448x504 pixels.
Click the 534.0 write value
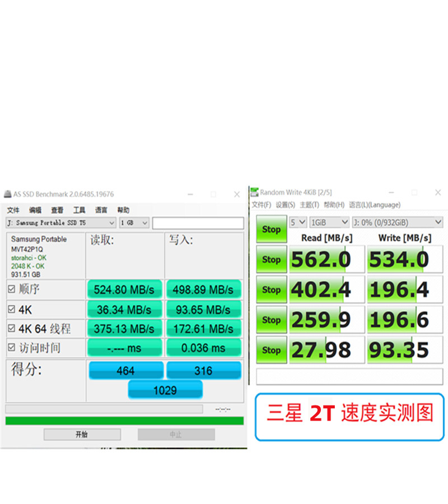pos(405,259)
